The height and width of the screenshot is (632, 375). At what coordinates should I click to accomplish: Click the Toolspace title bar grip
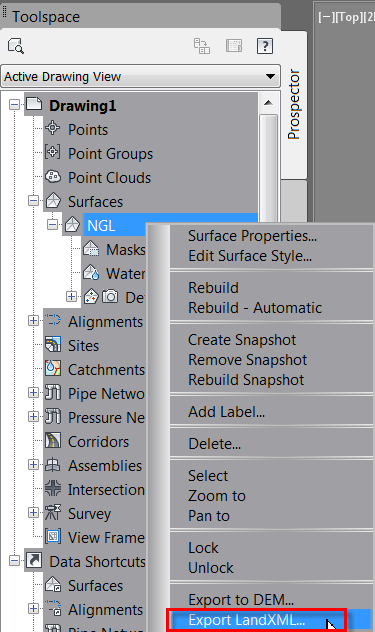click(4, 12)
